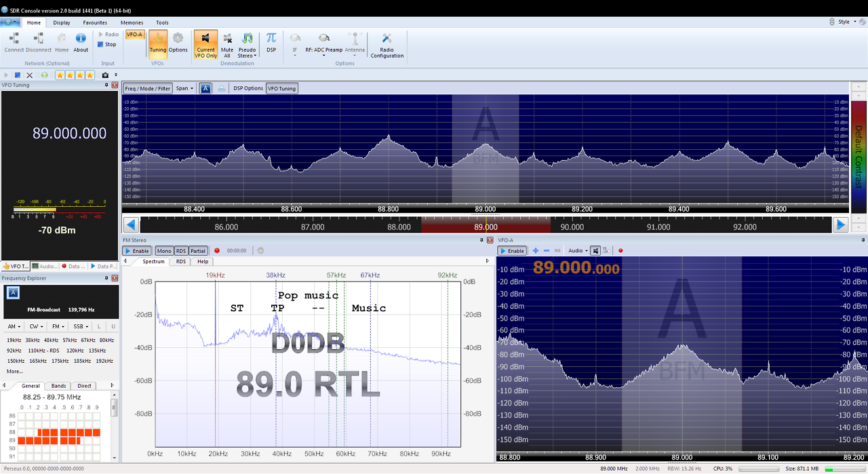Open the Tools ribbon tab
The image size is (868, 474).
162,22
